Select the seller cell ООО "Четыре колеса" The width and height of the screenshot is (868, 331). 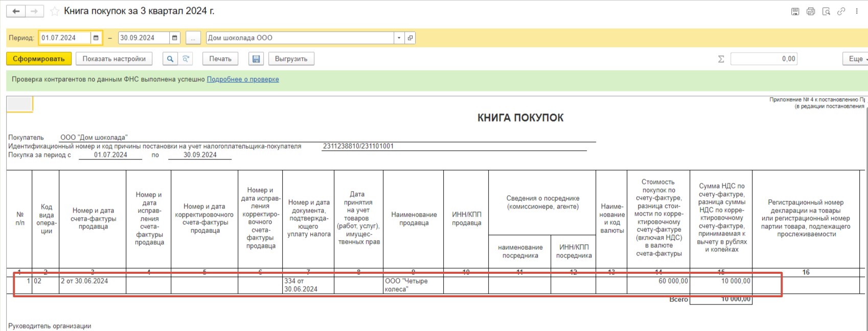tap(413, 285)
